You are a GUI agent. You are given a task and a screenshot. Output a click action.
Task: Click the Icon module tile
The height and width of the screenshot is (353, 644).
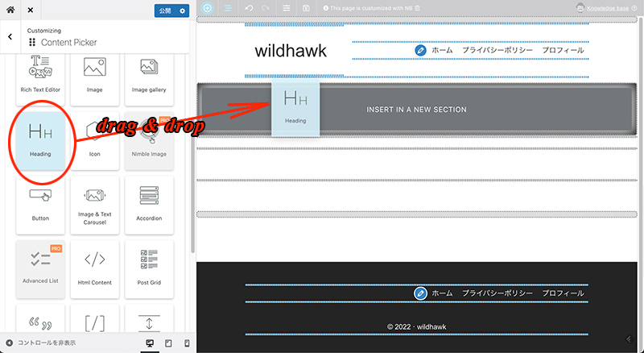pos(94,139)
